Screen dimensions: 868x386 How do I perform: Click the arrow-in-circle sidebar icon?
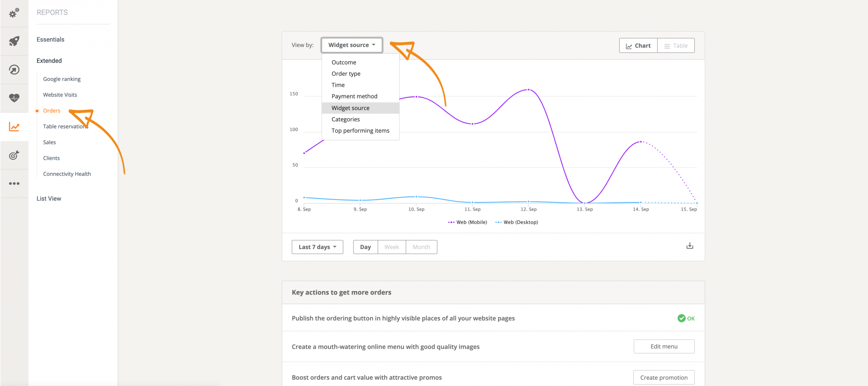click(x=14, y=69)
